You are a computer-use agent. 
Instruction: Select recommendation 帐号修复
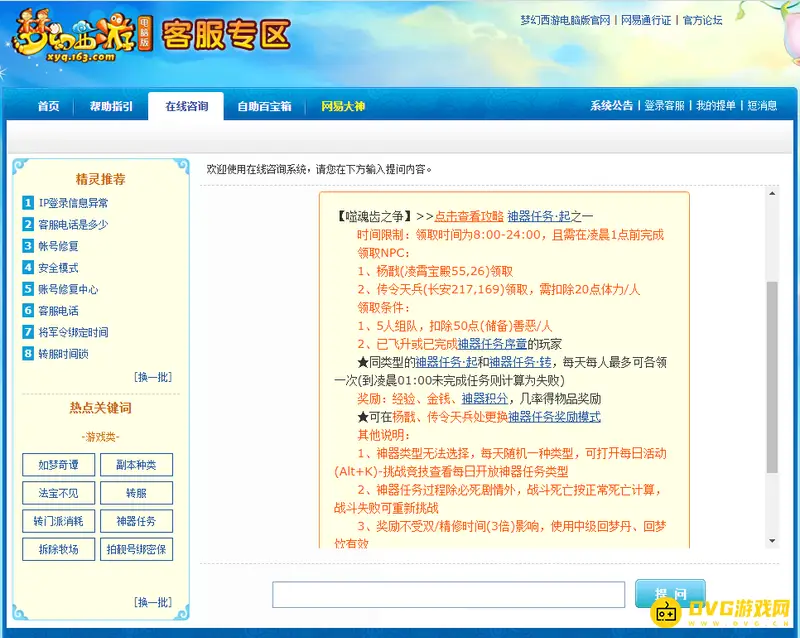click(x=58, y=246)
